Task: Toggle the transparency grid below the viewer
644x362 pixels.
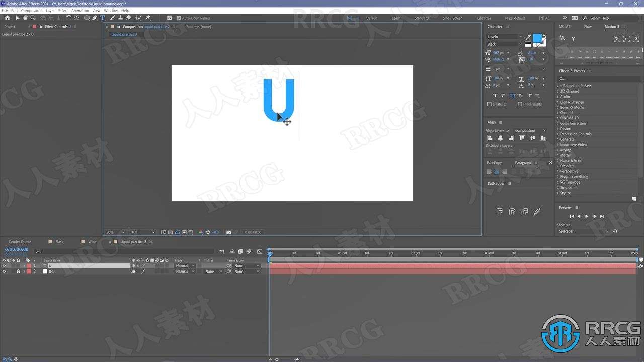Action: click(170, 232)
